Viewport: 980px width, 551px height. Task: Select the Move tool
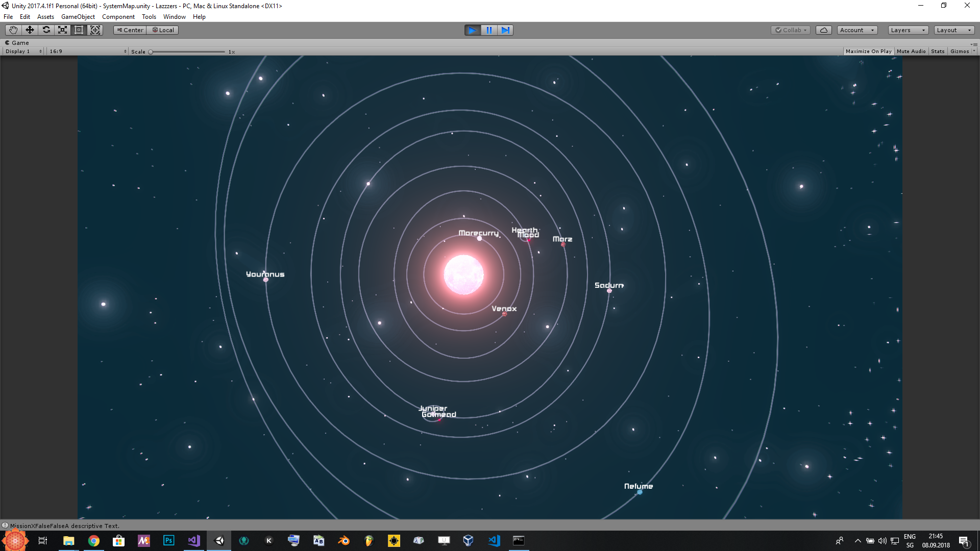coord(30,30)
